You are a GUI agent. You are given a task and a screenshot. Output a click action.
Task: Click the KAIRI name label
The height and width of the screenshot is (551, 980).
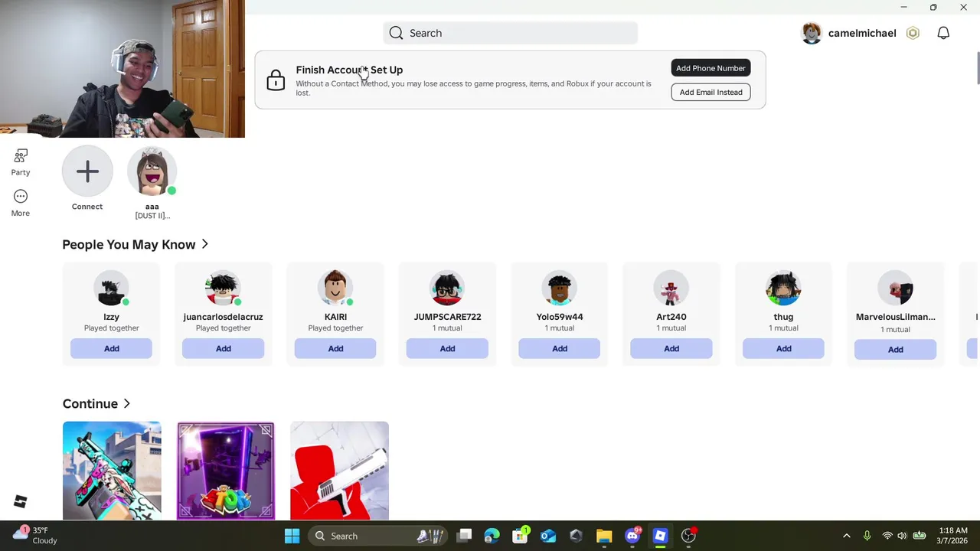pos(335,316)
